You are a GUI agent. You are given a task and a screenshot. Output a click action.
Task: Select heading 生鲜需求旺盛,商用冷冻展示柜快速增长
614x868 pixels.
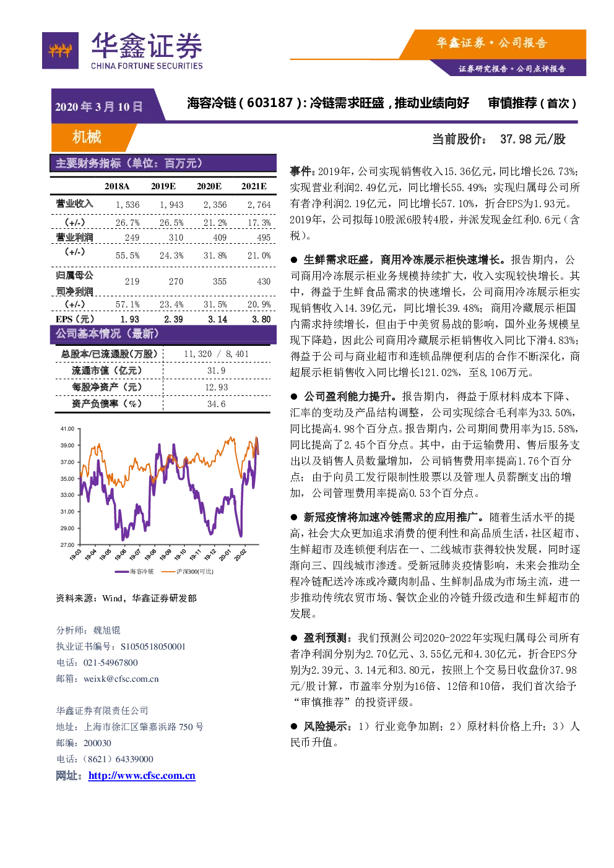405,260
